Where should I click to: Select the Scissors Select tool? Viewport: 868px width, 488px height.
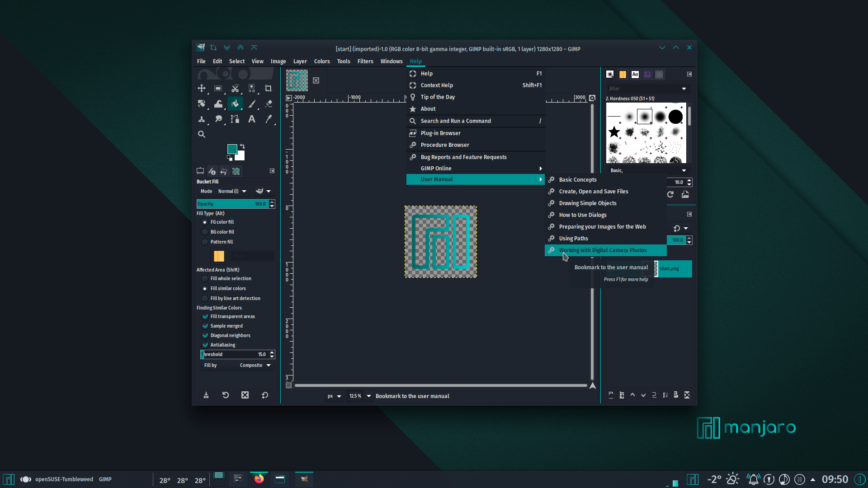[235, 88]
